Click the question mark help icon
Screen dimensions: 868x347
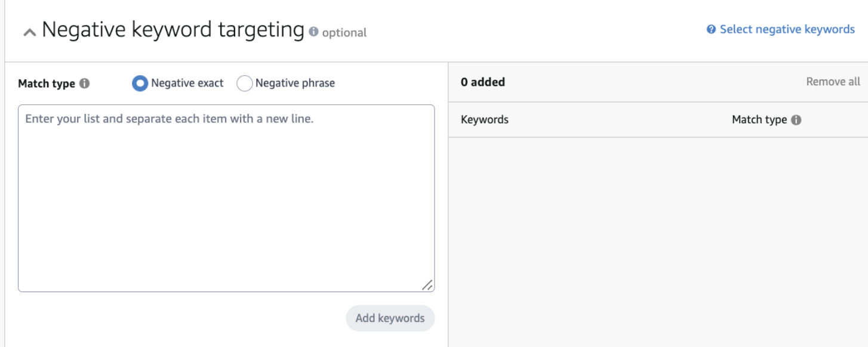coord(711,29)
